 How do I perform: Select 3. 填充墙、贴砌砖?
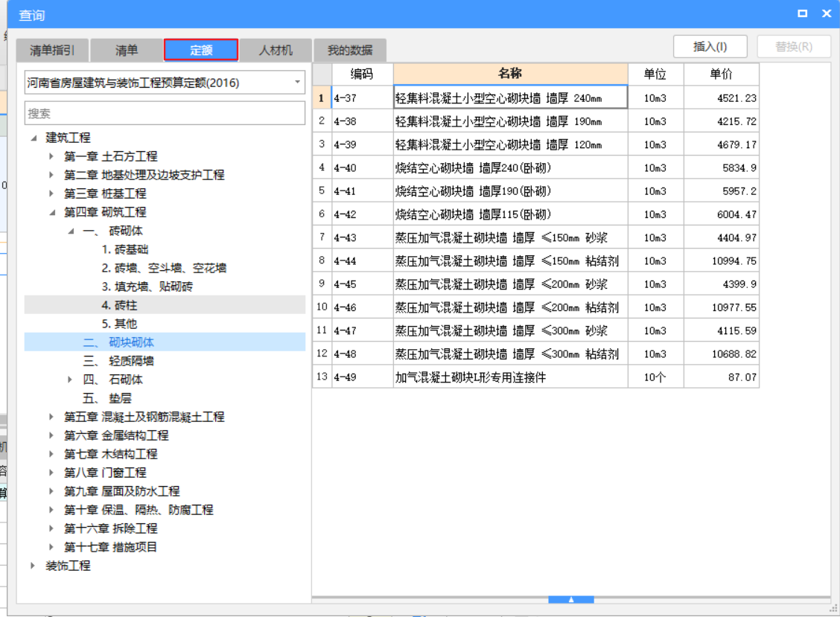coord(147,287)
